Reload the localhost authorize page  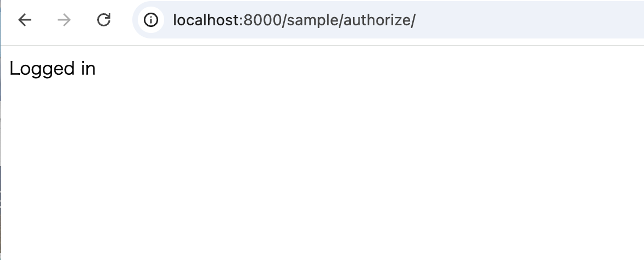[x=104, y=20]
